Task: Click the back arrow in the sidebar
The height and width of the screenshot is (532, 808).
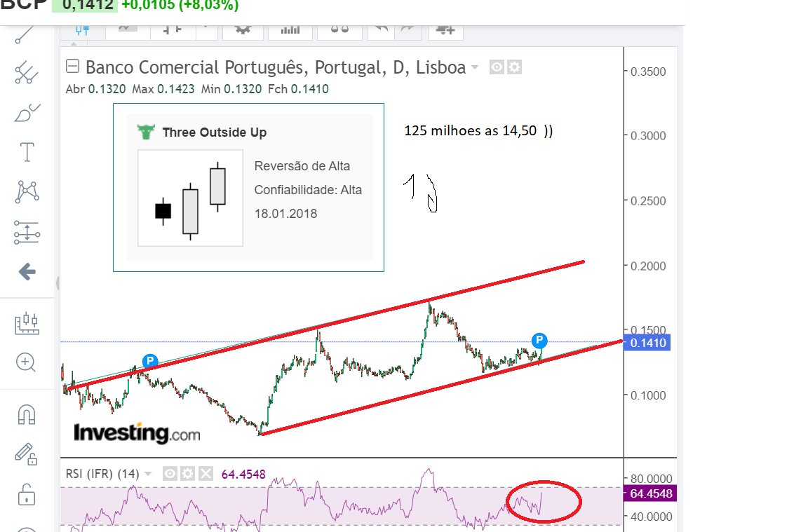Action: coord(27,271)
